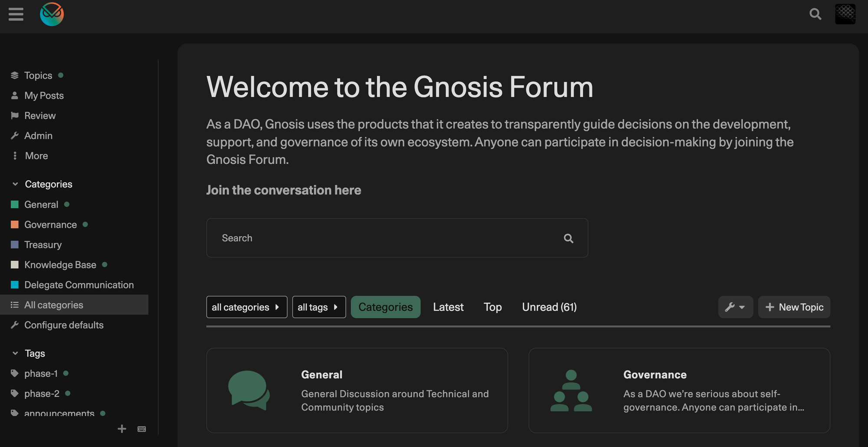Screen dimensions: 868x447
Task: Switch to the Top tab
Action: [x=493, y=307]
